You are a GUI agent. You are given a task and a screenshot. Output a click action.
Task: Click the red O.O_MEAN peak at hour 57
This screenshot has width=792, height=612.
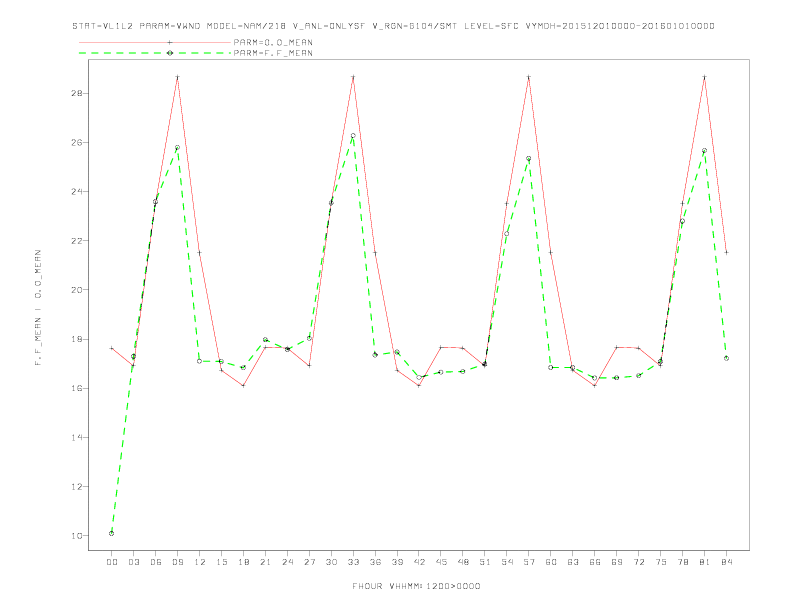(529, 77)
